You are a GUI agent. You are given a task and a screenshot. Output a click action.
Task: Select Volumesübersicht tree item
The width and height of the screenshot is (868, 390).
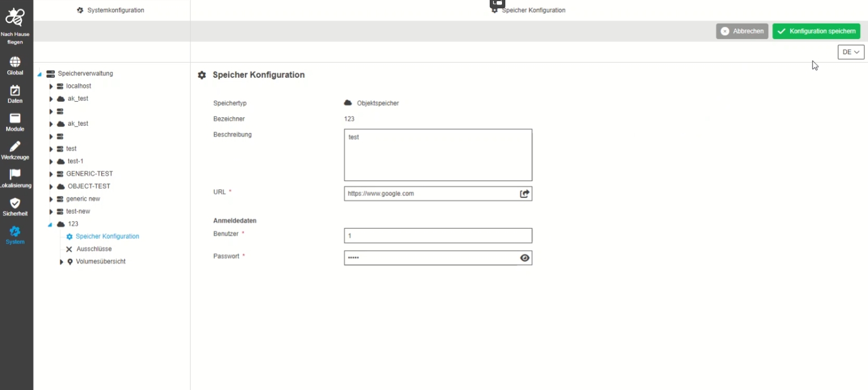point(101,261)
